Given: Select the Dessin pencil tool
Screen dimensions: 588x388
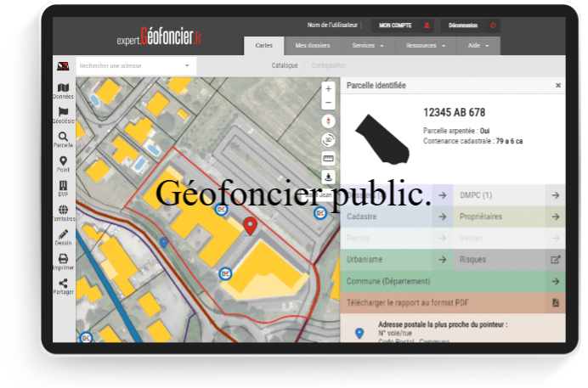Looking at the screenshot, I should [x=63, y=238].
